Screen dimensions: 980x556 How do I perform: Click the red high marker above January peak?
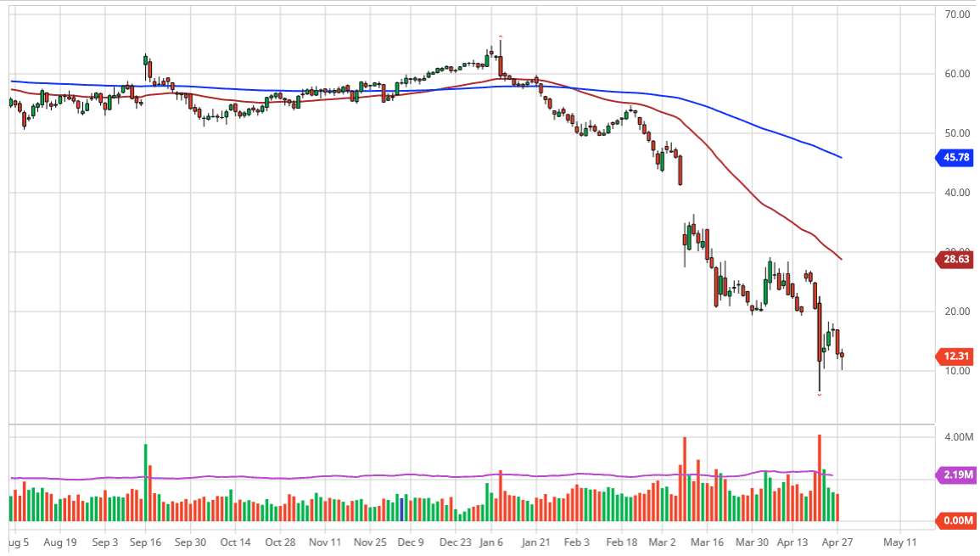point(500,37)
